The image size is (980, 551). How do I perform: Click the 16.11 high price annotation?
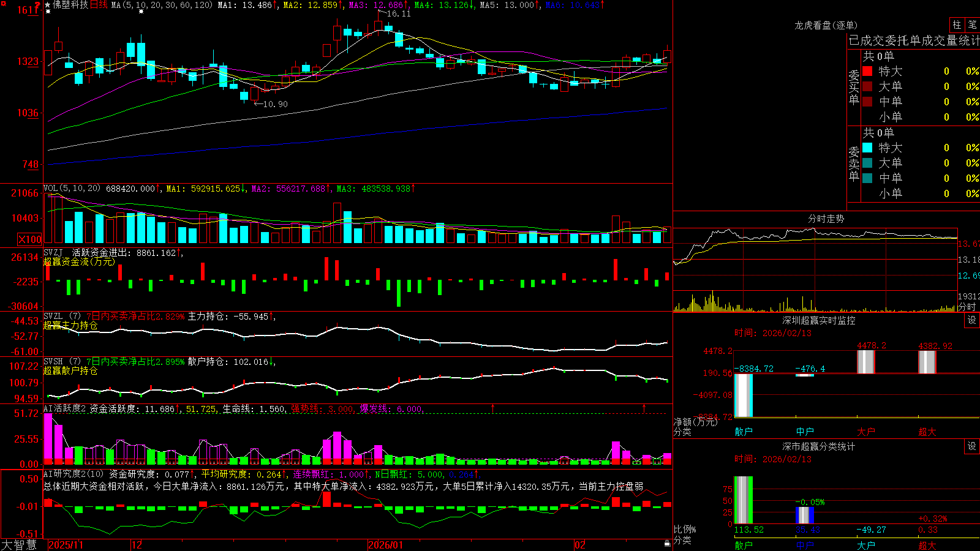399,13
